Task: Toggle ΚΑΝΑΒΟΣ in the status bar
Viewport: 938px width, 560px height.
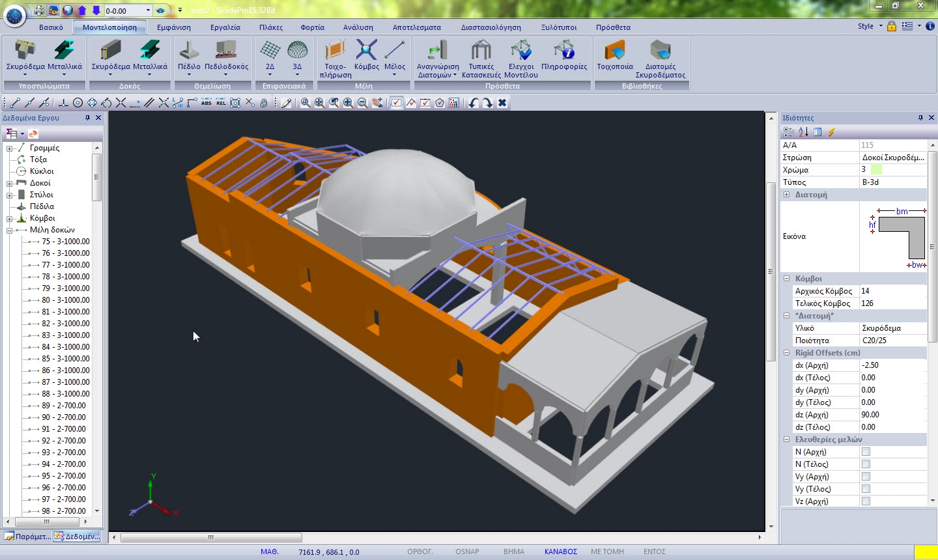Action: pos(560,552)
